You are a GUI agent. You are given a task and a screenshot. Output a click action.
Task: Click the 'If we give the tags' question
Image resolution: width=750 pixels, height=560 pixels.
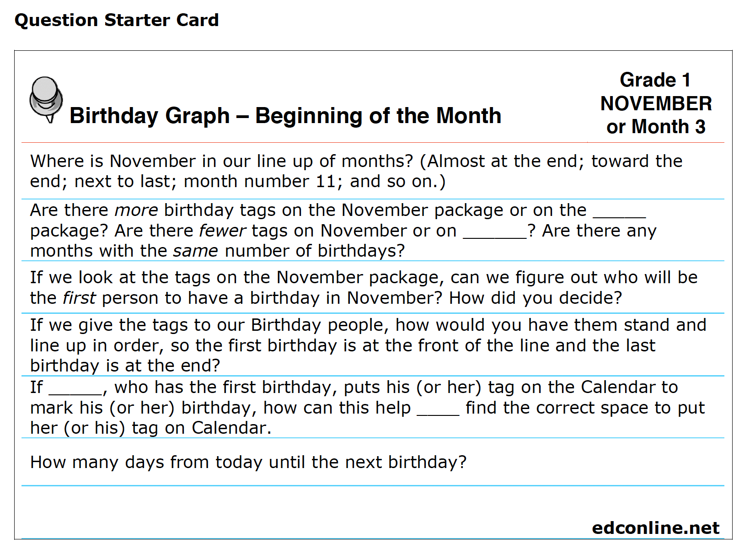(x=368, y=345)
